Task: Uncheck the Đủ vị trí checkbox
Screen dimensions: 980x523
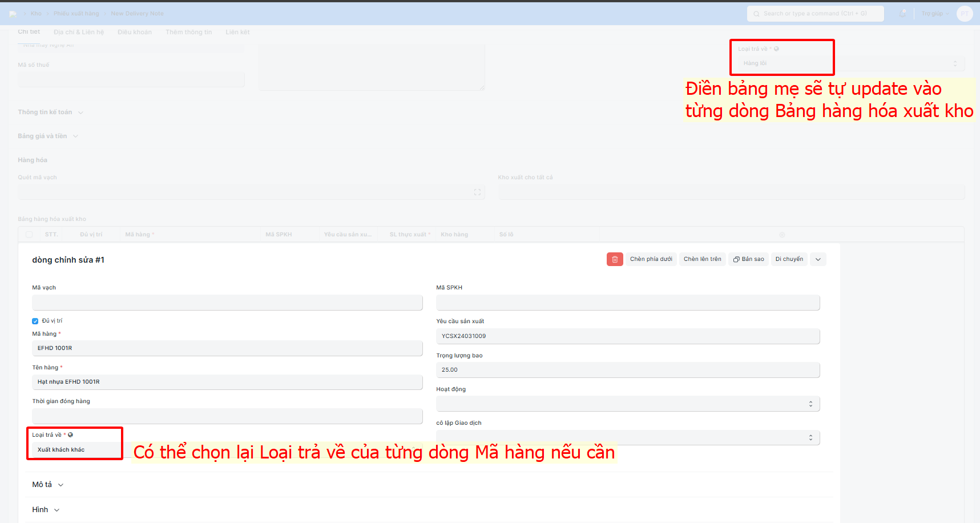Action: click(35, 321)
